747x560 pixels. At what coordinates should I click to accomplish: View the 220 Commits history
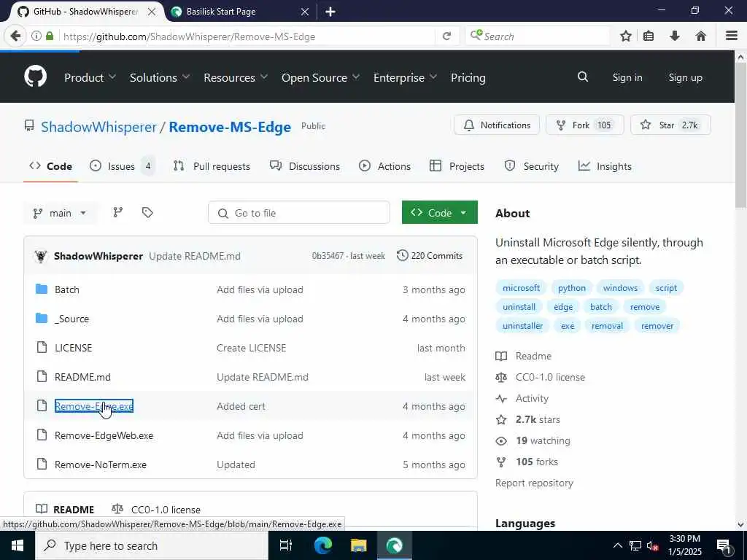click(x=430, y=256)
